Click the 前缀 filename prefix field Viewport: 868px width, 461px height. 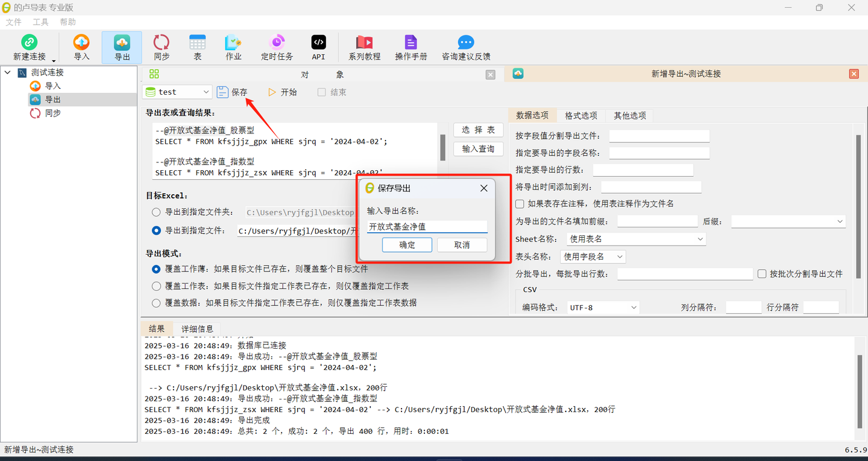pos(657,221)
